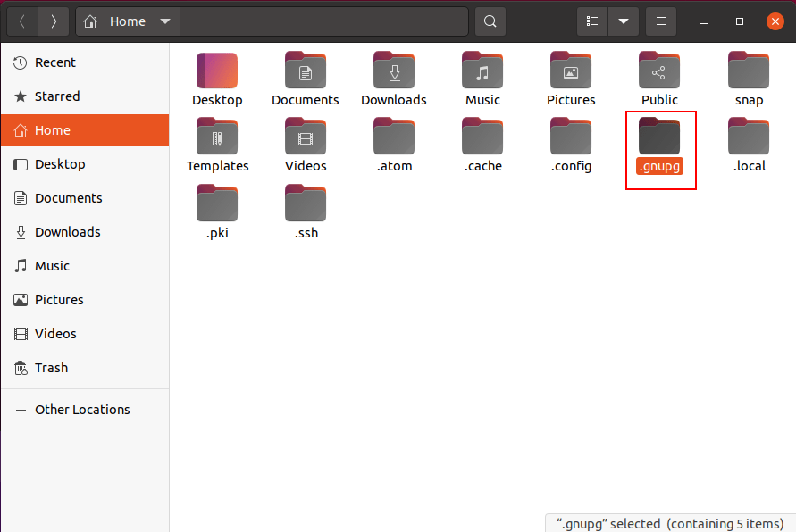The height and width of the screenshot is (532, 796).
Task: Click the search magnifier icon
Action: click(x=490, y=21)
